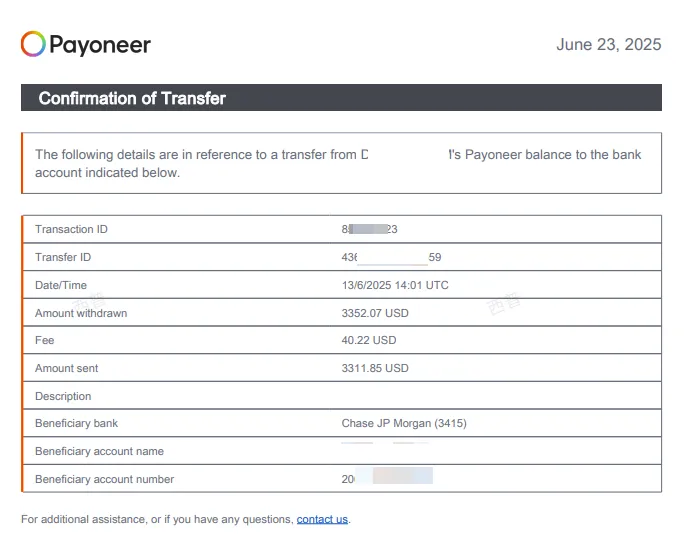The height and width of the screenshot is (554, 684).
Task: Select the June 23, 2025 date
Action: [609, 44]
